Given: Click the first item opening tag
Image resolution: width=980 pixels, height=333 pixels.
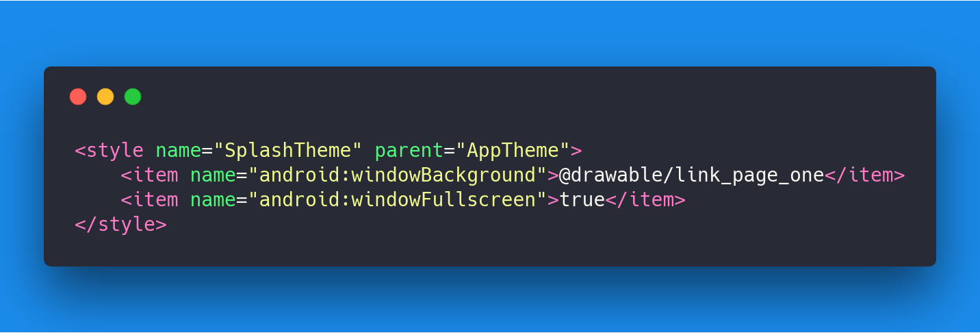Looking at the screenshot, I should tap(149, 175).
